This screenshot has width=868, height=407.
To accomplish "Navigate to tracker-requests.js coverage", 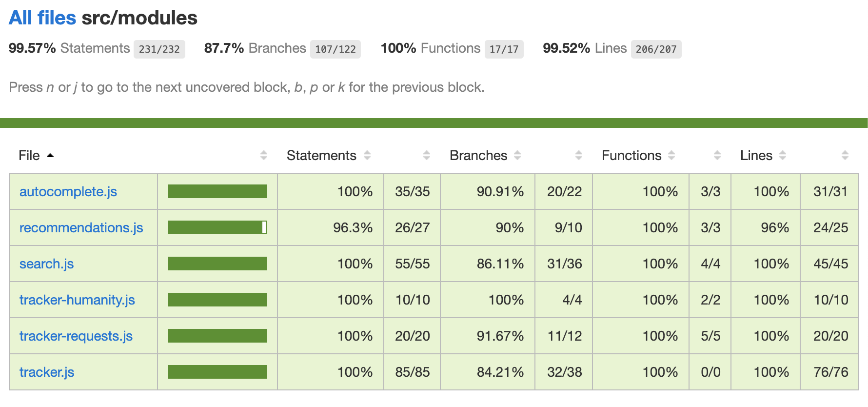I will (x=76, y=336).
